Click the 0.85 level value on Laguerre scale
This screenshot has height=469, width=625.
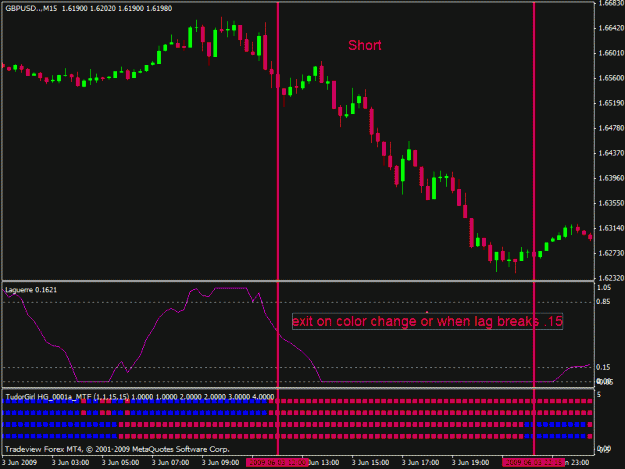[603, 302]
